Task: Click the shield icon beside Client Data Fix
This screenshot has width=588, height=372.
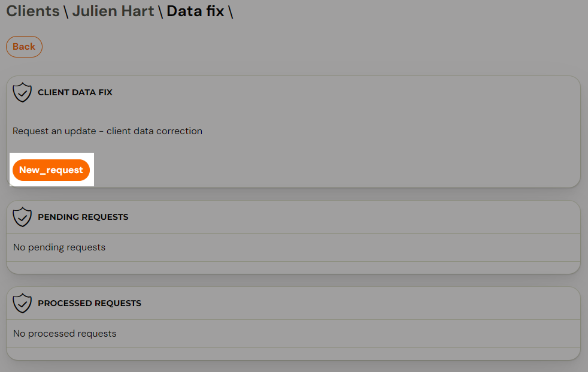Action: pyautogui.click(x=22, y=92)
